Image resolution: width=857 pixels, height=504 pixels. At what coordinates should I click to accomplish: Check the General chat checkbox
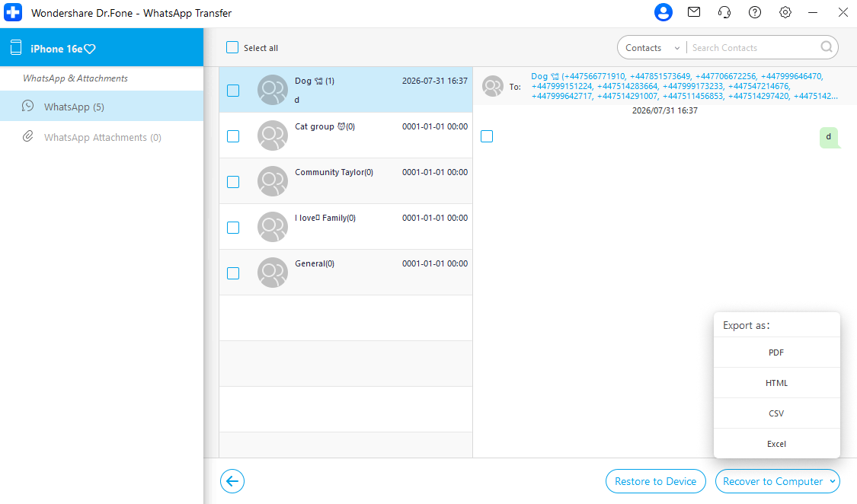[x=233, y=273]
